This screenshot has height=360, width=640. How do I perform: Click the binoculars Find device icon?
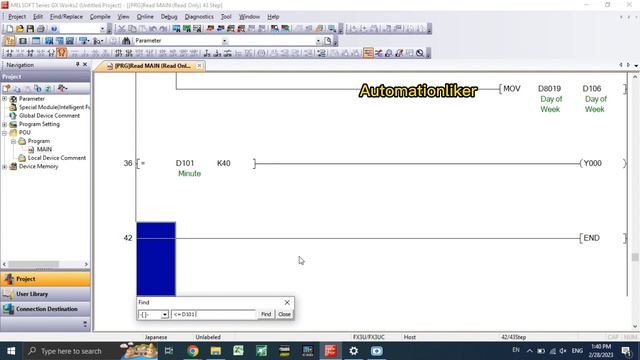click(x=126, y=41)
